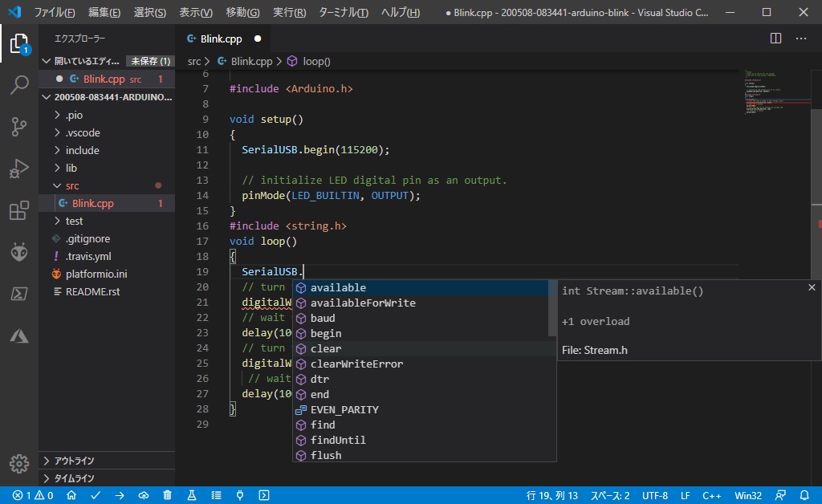Click the feedback icon in status bar
822x504 pixels.
pyautogui.click(x=781, y=496)
